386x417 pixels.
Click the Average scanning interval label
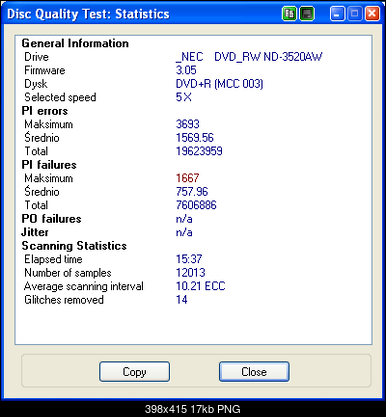point(84,286)
